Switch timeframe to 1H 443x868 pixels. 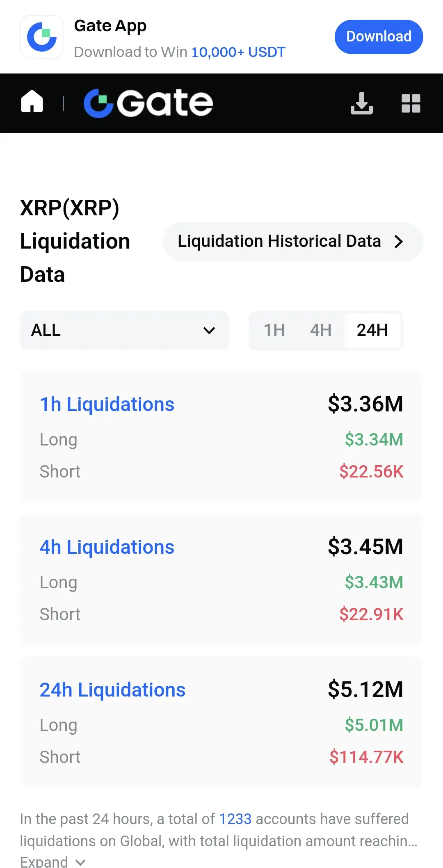coord(274,330)
